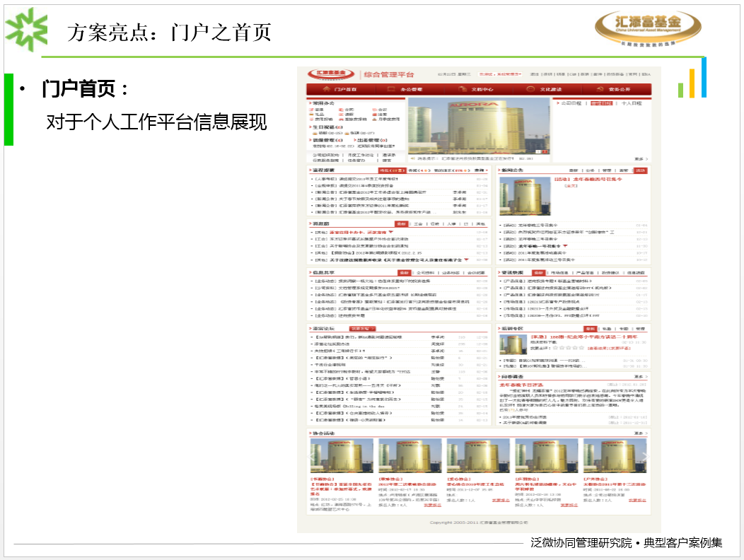Open the red dropdown in the portal header

click(500, 74)
